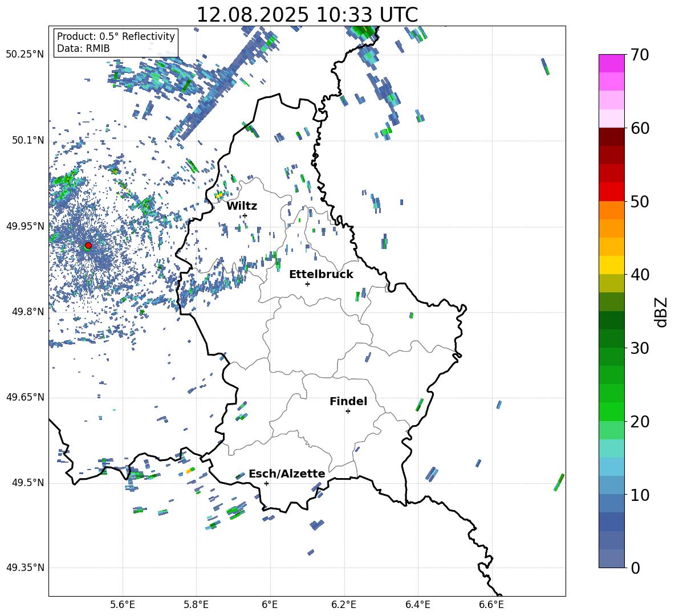Click the colorbar tick label 0
The width and height of the screenshot is (675, 616).
(x=635, y=568)
